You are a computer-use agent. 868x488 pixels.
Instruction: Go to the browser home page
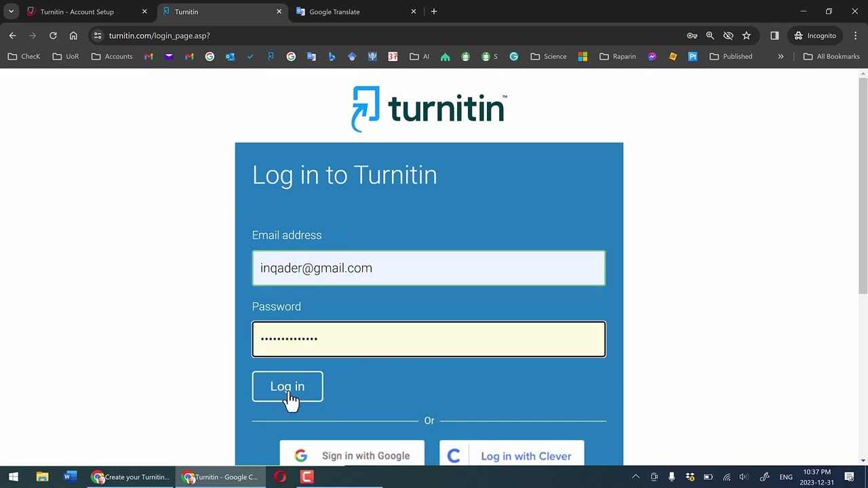[73, 35]
